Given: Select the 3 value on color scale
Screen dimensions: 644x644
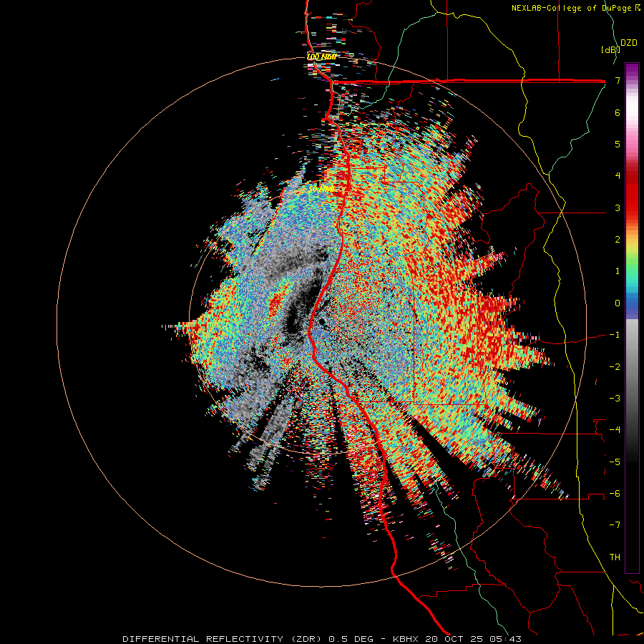Looking at the screenshot, I should coord(618,208).
